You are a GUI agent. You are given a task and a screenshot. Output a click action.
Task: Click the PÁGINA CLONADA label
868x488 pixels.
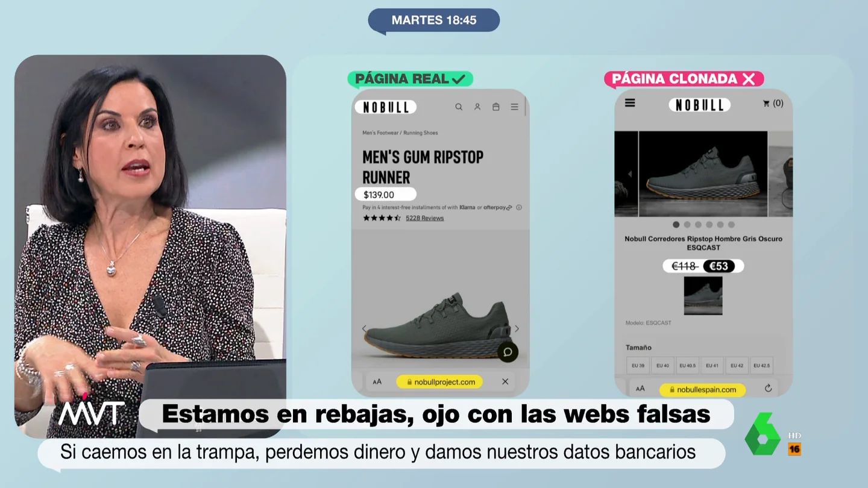tap(684, 79)
